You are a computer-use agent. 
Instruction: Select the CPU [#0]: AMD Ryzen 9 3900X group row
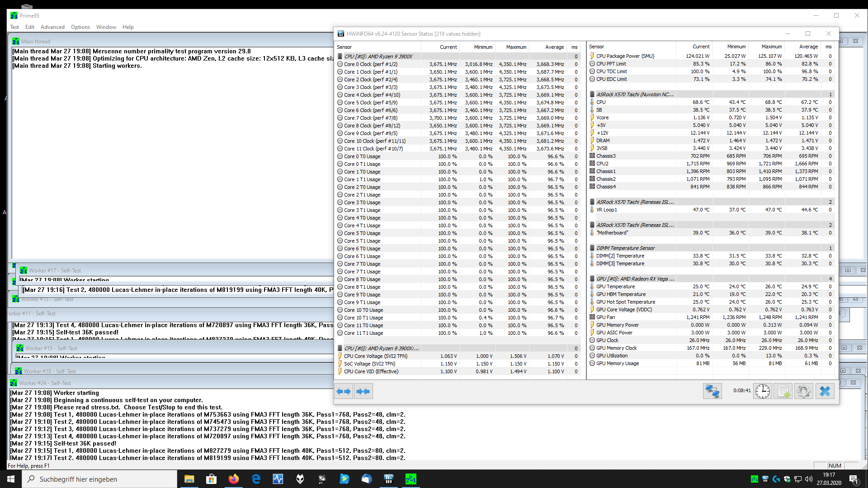(x=378, y=56)
